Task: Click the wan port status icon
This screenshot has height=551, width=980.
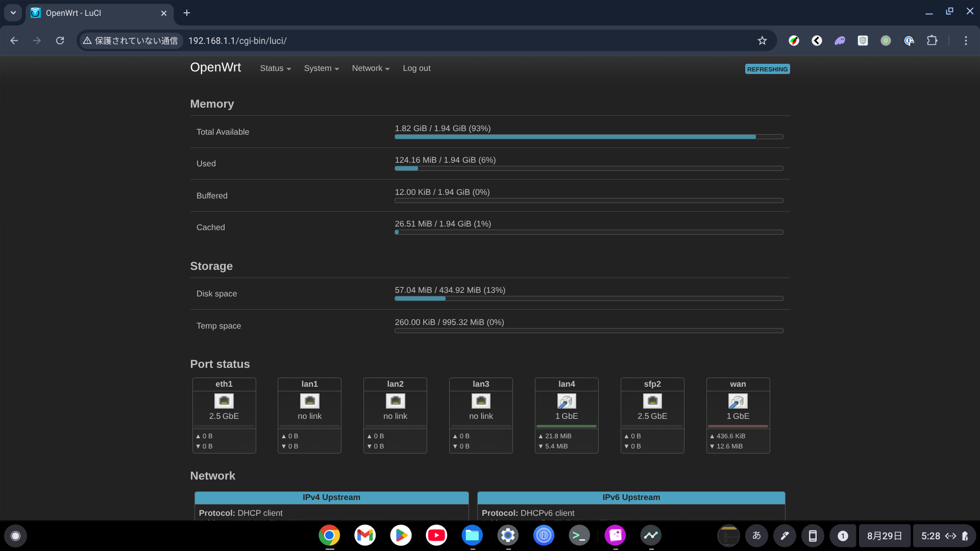Action: pos(737,400)
